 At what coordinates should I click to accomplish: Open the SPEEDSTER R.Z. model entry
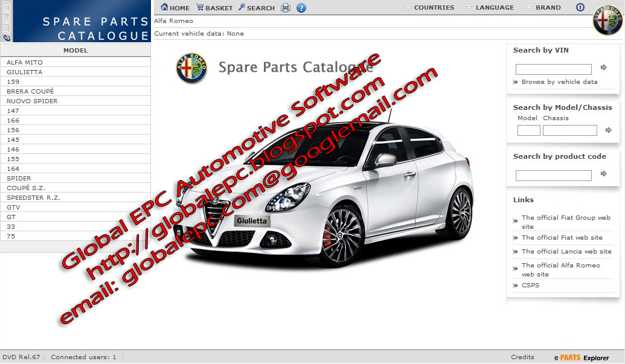(75, 197)
